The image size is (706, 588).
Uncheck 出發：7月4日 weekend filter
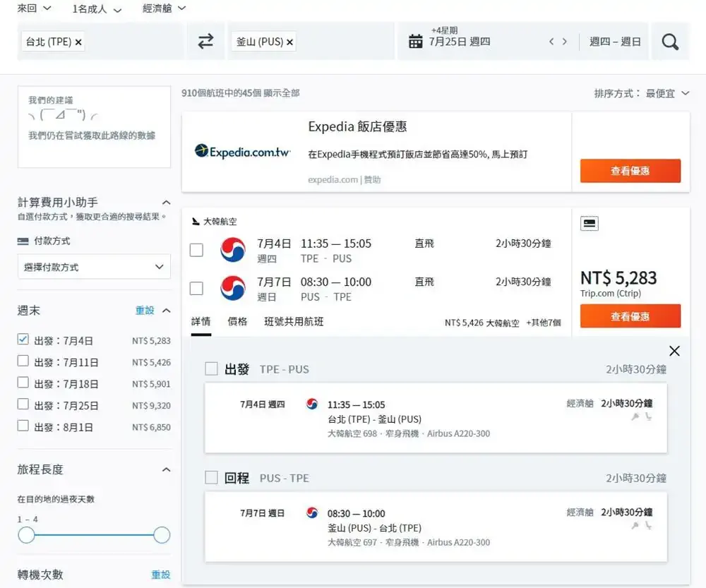pos(23,340)
